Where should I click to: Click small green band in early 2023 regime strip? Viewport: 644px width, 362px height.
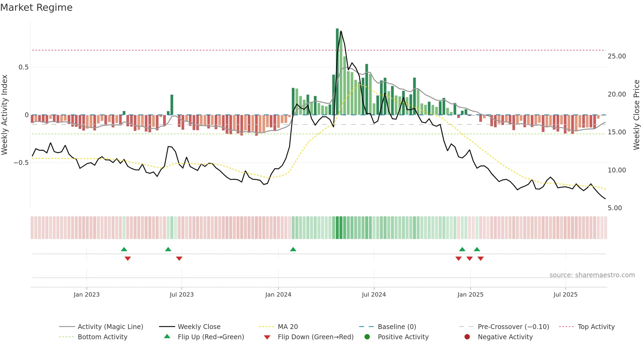[x=124, y=228]
